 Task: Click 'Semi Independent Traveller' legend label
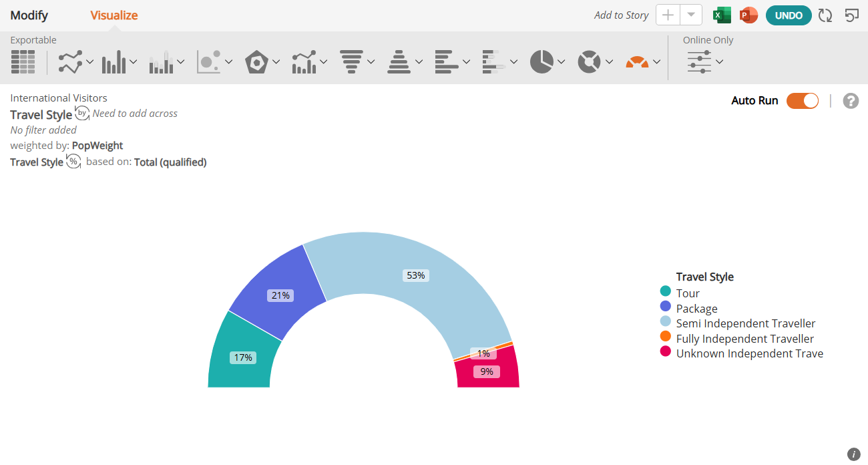tap(746, 323)
